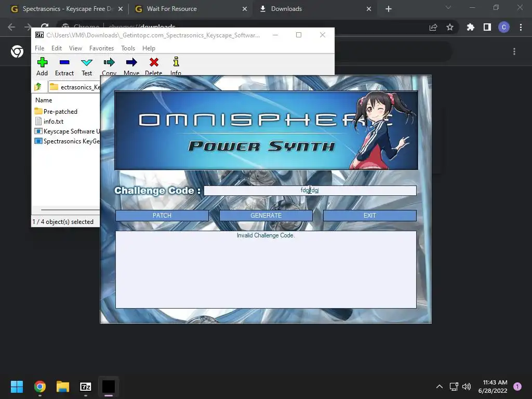Open volume control in system tray
532x399 pixels.
pos(467,387)
